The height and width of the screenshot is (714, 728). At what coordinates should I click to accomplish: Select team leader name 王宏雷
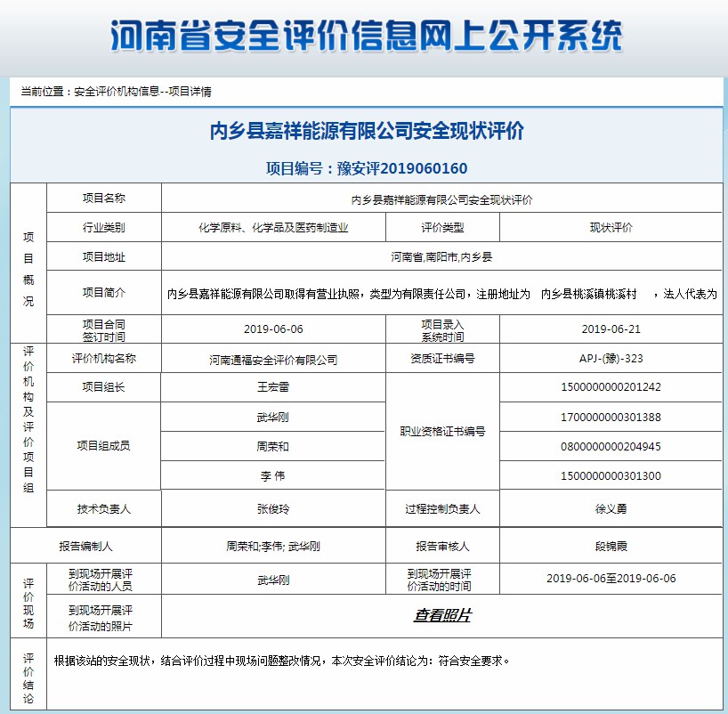(x=273, y=387)
